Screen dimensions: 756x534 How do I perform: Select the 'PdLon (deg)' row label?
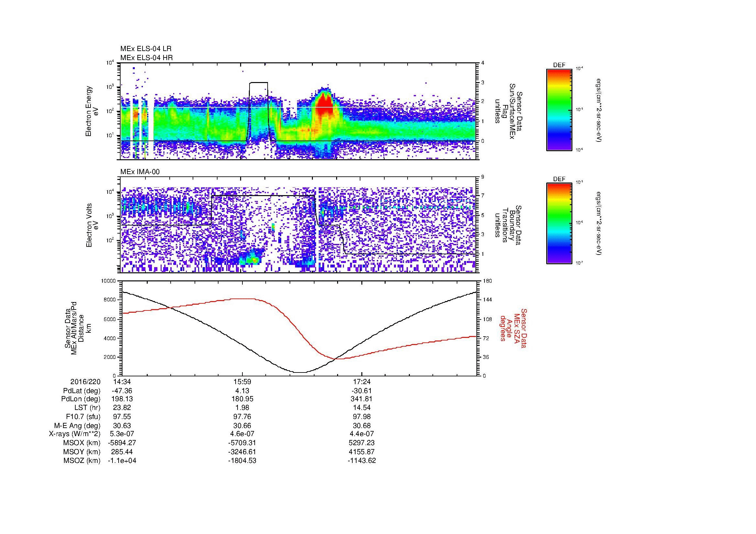81,399
